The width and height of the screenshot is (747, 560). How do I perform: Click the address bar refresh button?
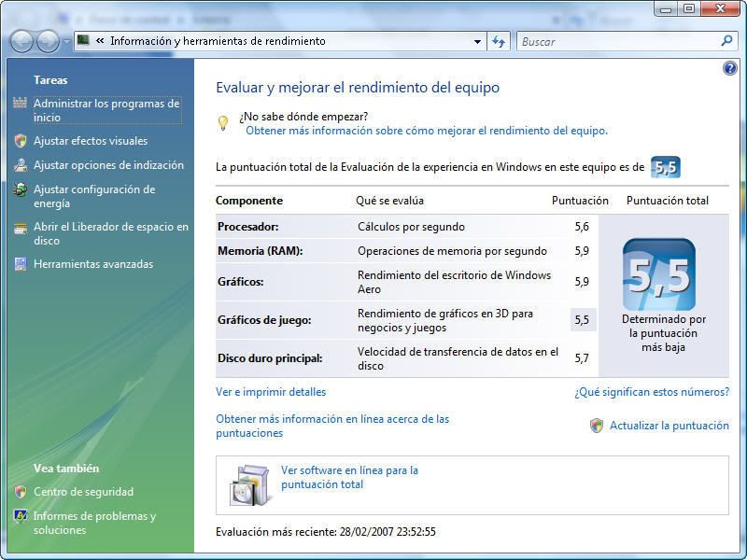[499, 42]
